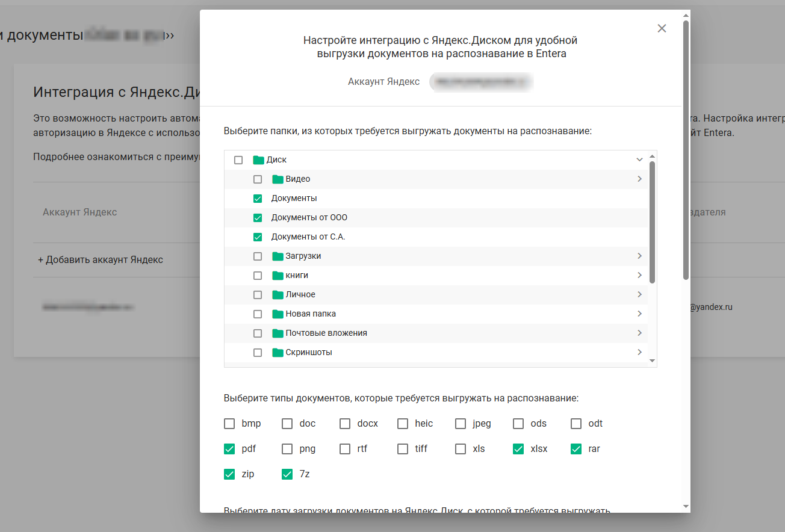Enable the odt file type
The image size is (785, 532).
[x=576, y=424]
